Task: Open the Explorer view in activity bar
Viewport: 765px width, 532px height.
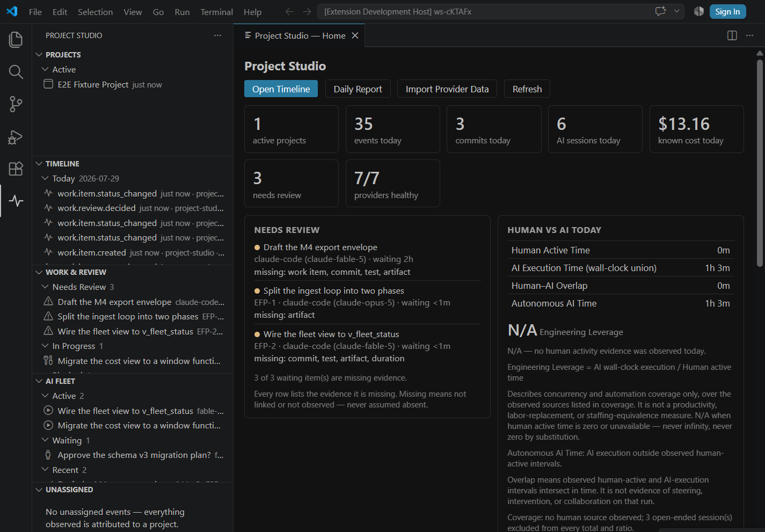Action: click(16, 39)
